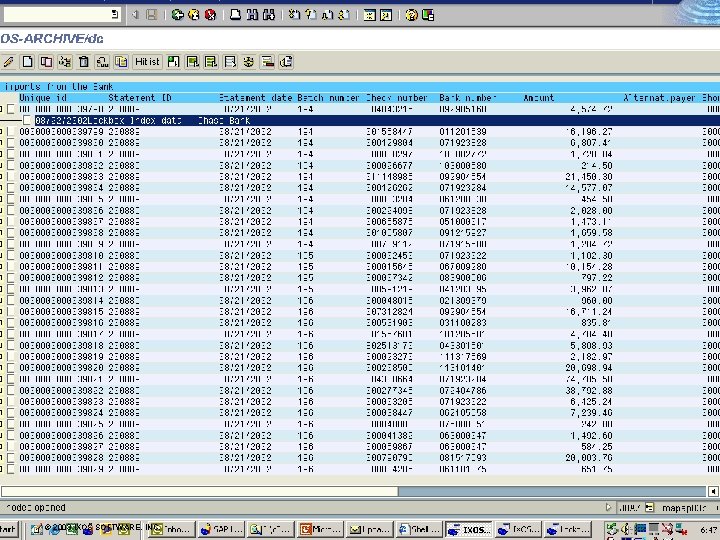This screenshot has width=720, height=540.
Task: Check the row with bank number 071923228 amount 6,807.4
Action: [x=10, y=143]
